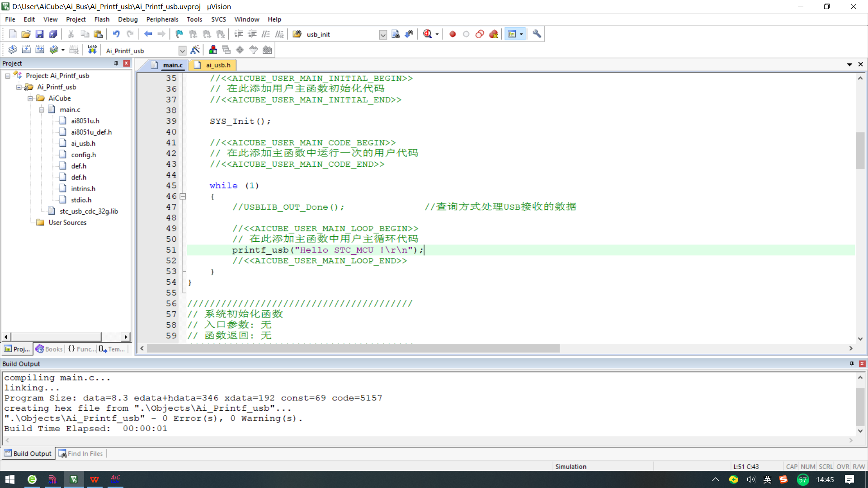Open the usb_init search combo dropdown
Viewport: 868px width, 488px height.
click(383, 35)
